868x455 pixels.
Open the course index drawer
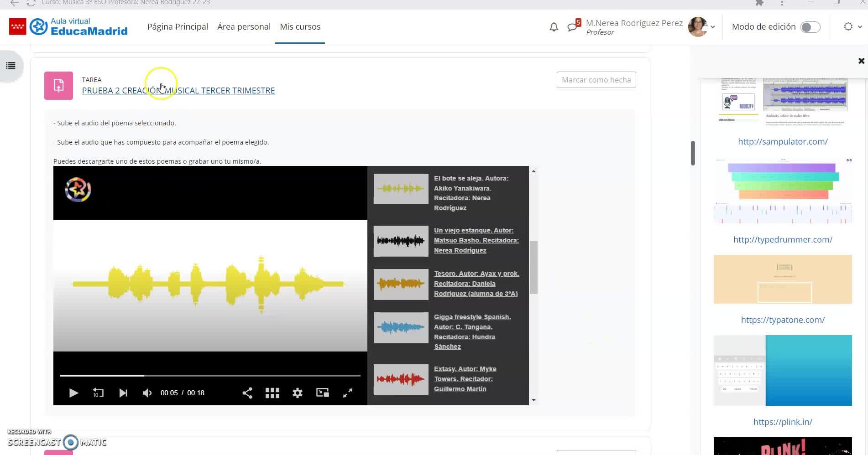(10, 66)
